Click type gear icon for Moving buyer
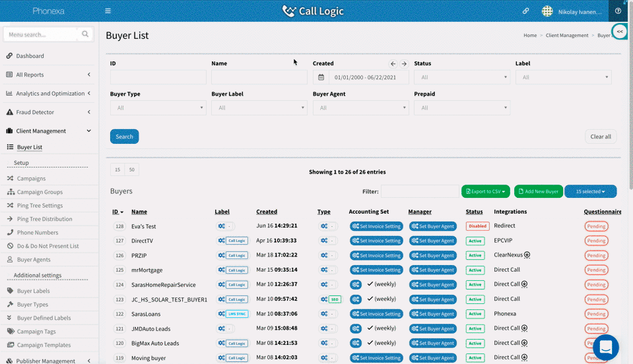Image resolution: width=633 pixels, height=364 pixels. coord(324,357)
